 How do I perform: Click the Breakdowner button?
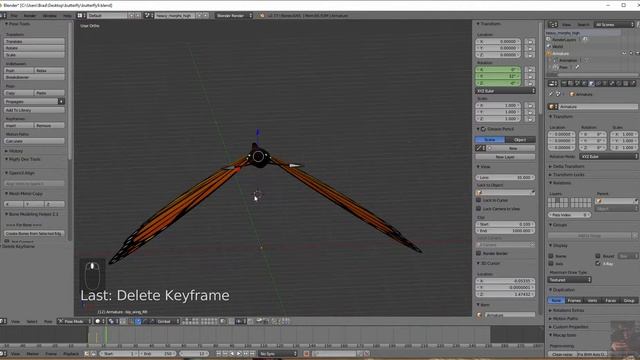coord(34,77)
